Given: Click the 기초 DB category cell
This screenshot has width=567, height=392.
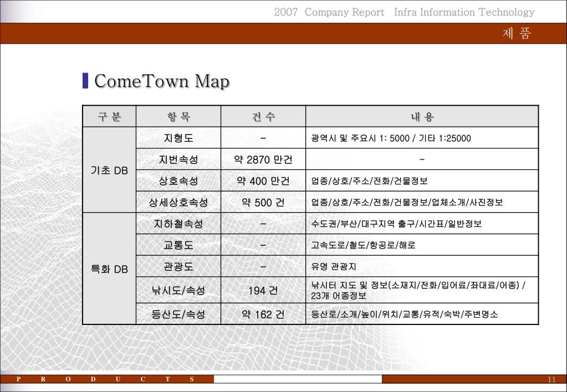Looking at the screenshot, I should (x=109, y=170).
